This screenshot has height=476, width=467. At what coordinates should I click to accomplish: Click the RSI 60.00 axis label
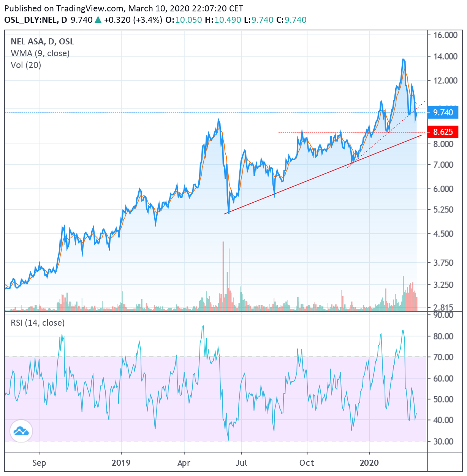pos(443,378)
